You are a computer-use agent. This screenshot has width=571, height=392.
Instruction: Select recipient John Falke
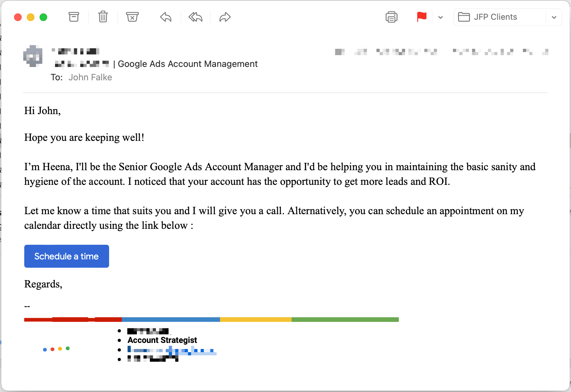(90, 77)
